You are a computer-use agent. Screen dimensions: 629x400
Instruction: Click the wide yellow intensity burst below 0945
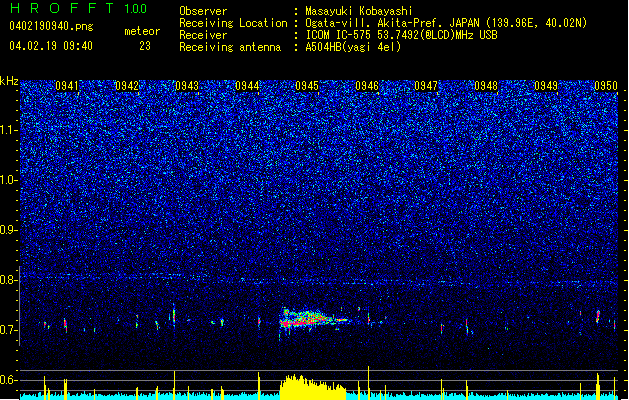[x=313, y=388]
